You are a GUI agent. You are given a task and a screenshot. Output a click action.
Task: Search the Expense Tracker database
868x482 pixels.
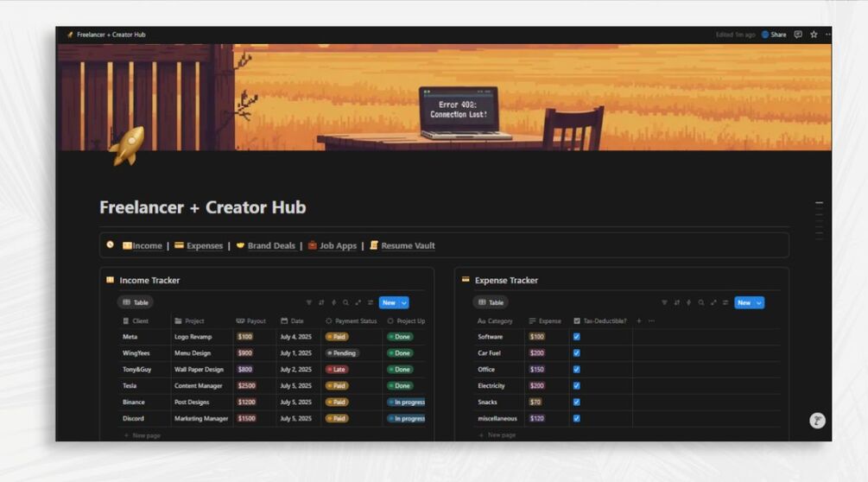(701, 302)
